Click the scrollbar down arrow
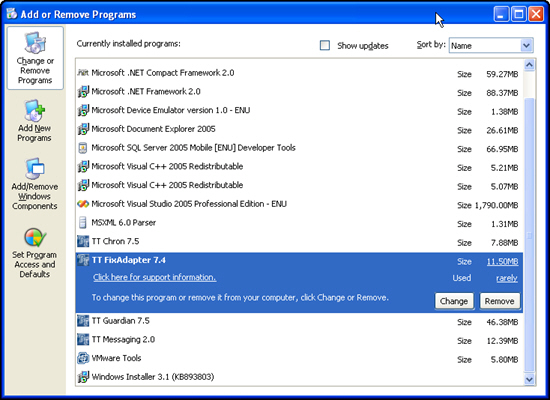 (529, 379)
